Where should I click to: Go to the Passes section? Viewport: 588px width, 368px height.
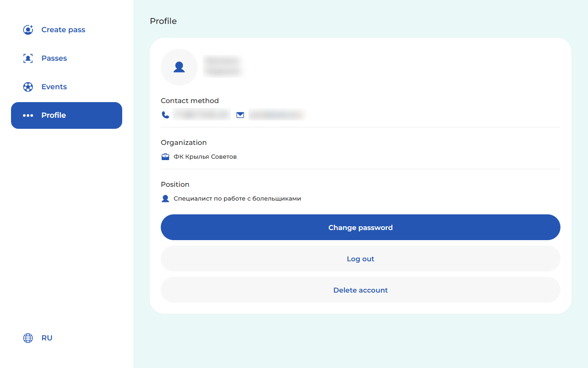click(x=67, y=58)
